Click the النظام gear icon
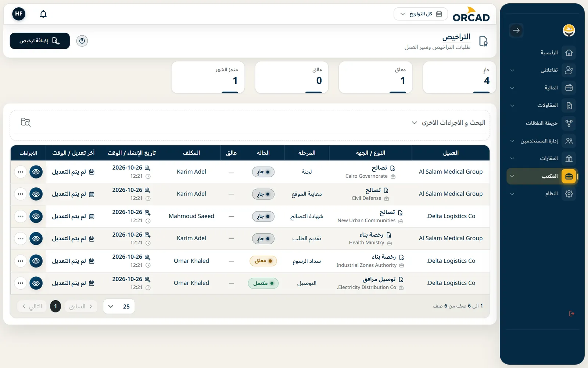This screenshot has width=588, height=368. coord(569,194)
